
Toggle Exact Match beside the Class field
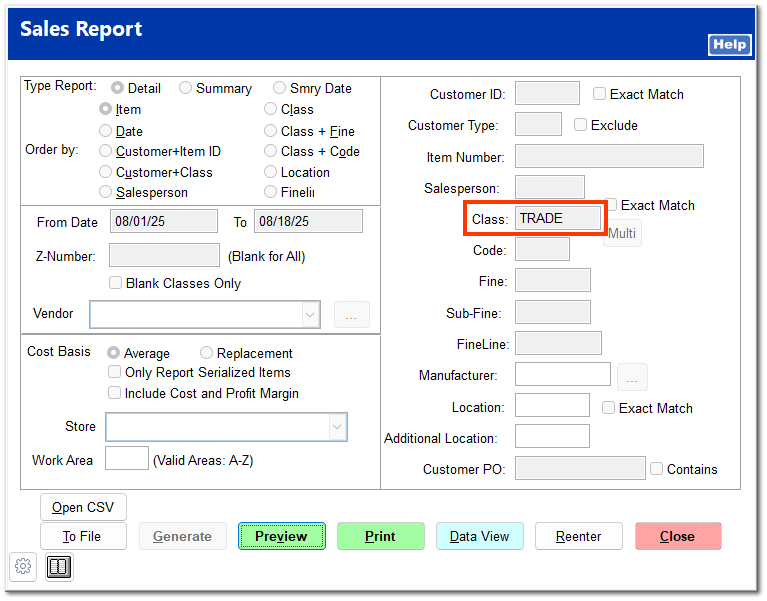[x=611, y=205]
